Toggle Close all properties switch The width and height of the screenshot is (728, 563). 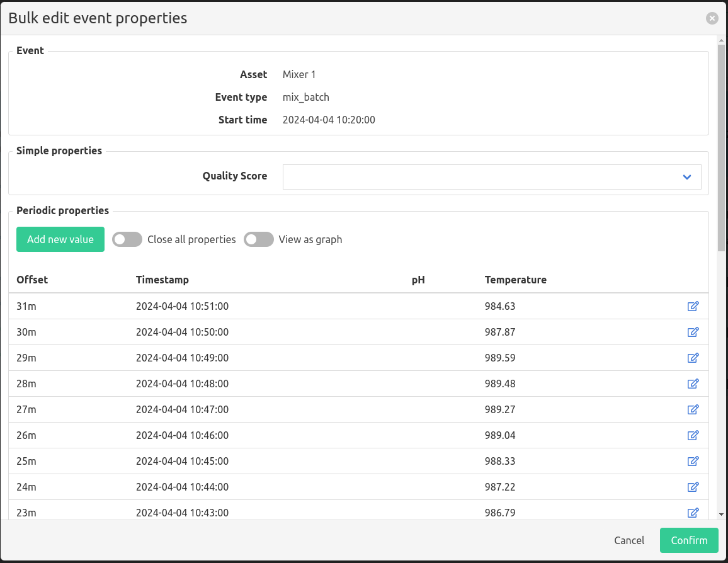(127, 239)
